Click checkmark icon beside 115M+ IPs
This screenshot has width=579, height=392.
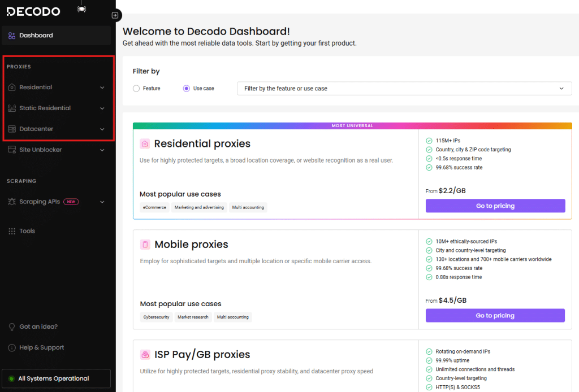click(429, 141)
